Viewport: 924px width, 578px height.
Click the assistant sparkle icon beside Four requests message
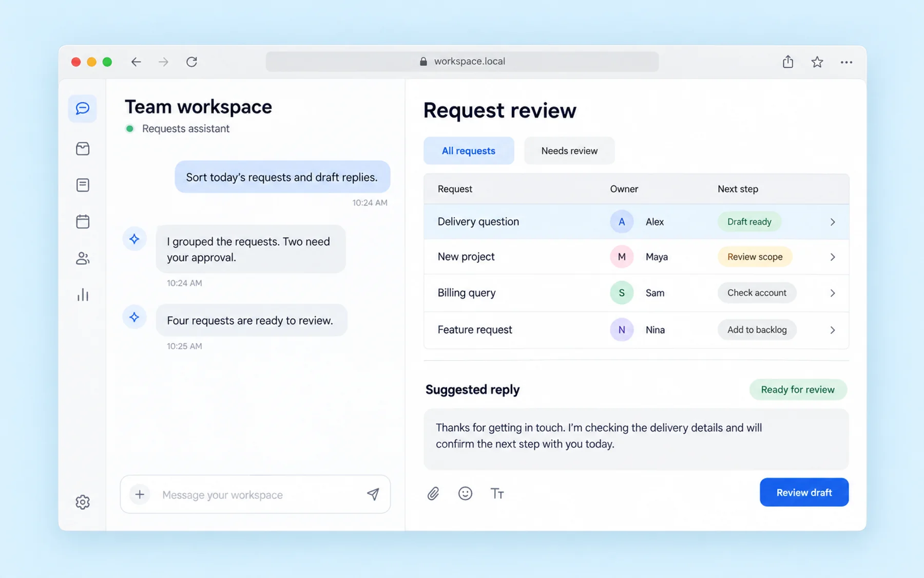point(134,318)
